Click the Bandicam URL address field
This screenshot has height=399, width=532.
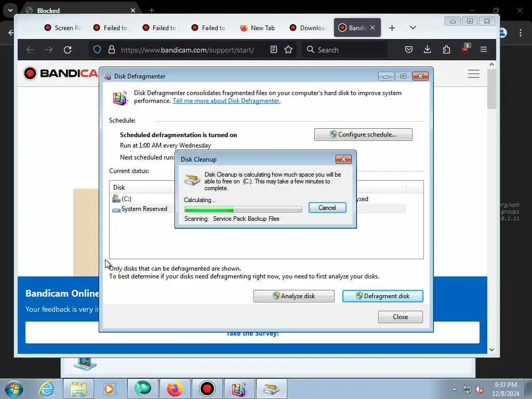coord(187,50)
